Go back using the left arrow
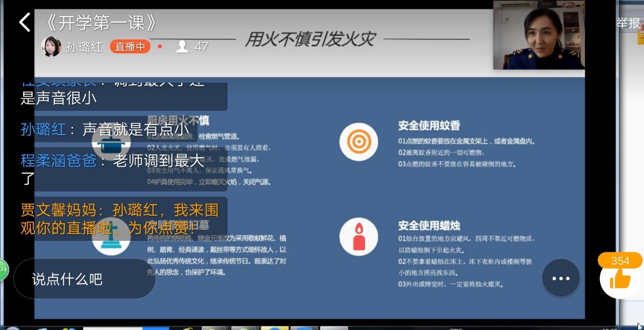Screen dimensions: 644x330 tap(24, 23)
